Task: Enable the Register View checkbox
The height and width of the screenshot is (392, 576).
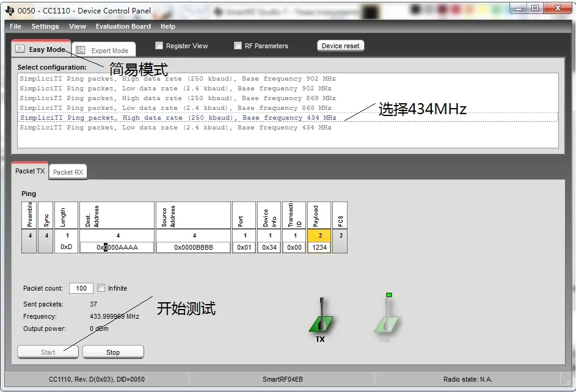Action: tap(159, 46)
